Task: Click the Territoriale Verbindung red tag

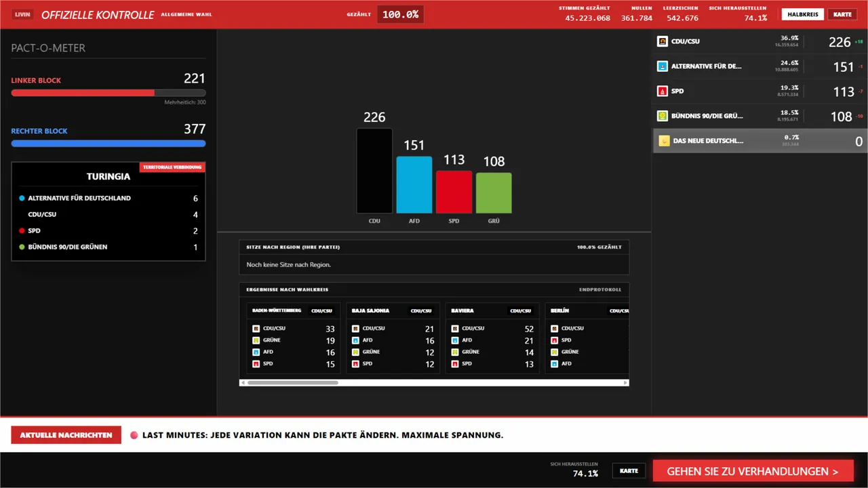Action: (x=172, y=167)
